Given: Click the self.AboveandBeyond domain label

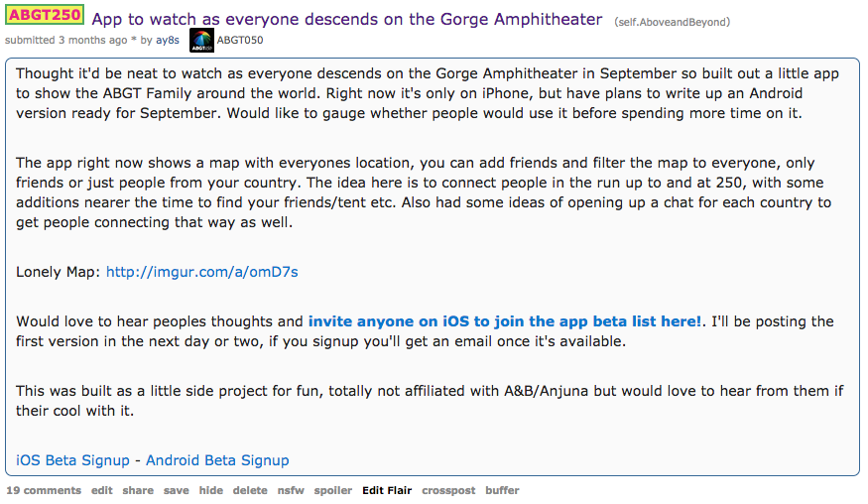Looking at the screenshot, I should point(672,22).
